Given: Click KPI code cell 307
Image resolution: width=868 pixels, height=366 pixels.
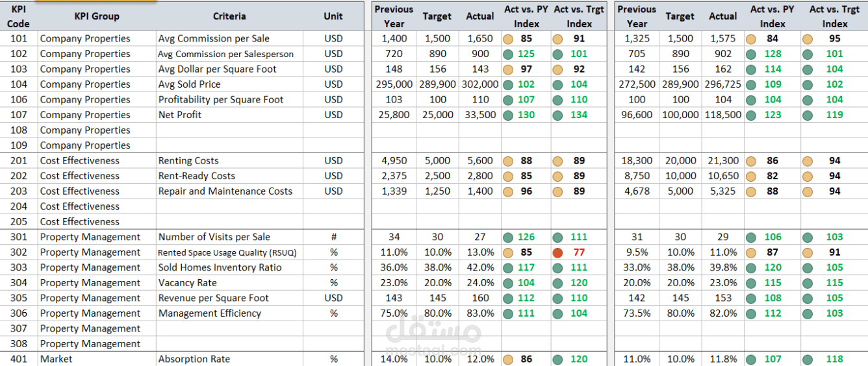Looking at the screenshot, I should point(19,328).
